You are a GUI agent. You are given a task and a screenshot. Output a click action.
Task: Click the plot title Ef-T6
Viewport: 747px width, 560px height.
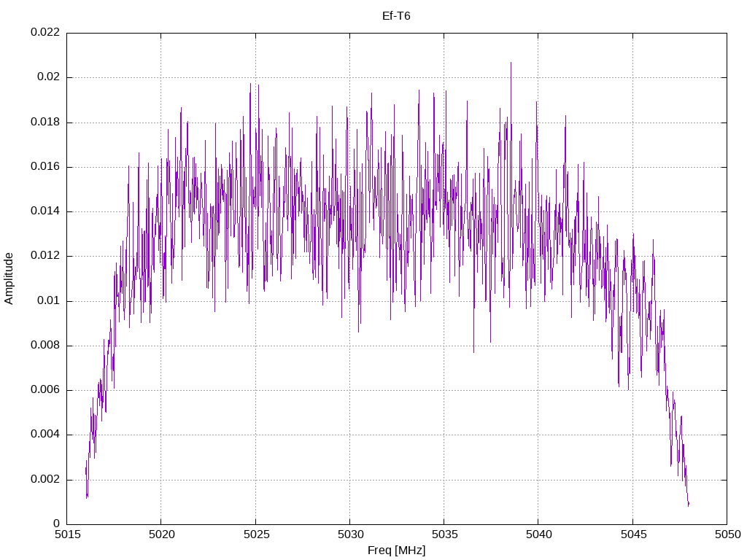point(396,16)
